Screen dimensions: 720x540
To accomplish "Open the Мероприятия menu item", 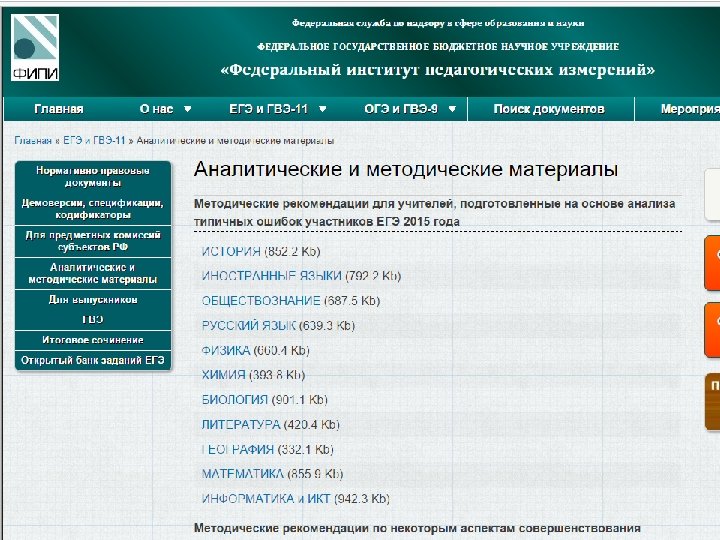I will pyautogui.click(x=690, y=109).
